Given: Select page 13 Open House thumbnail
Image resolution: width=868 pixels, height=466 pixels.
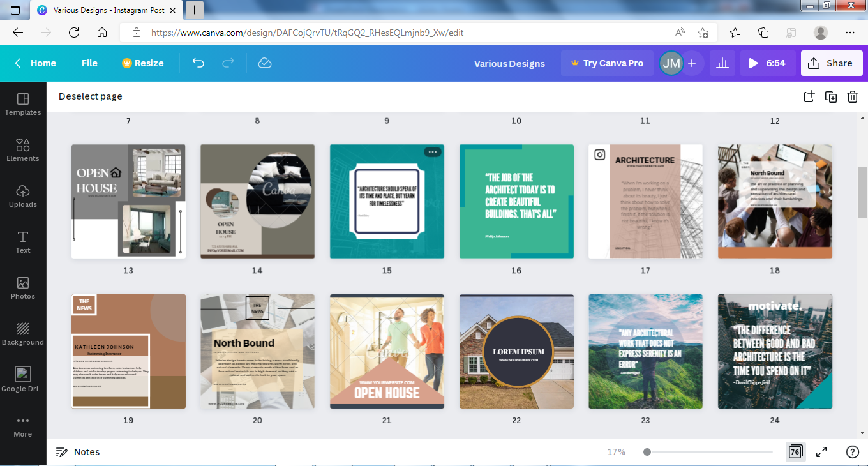Looking at the screenshot, I should [128, 201].
